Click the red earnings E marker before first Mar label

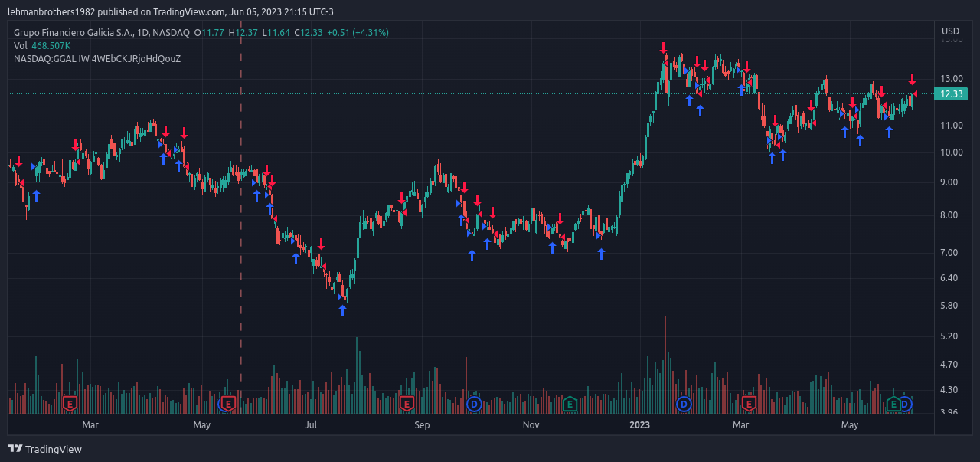click(x=70, y=403)
